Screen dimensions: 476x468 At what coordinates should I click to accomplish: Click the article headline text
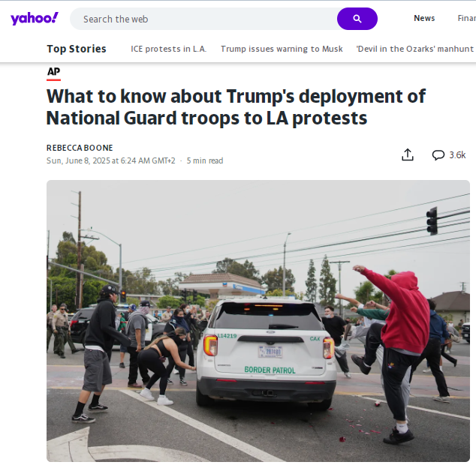(x=236, y=107)
